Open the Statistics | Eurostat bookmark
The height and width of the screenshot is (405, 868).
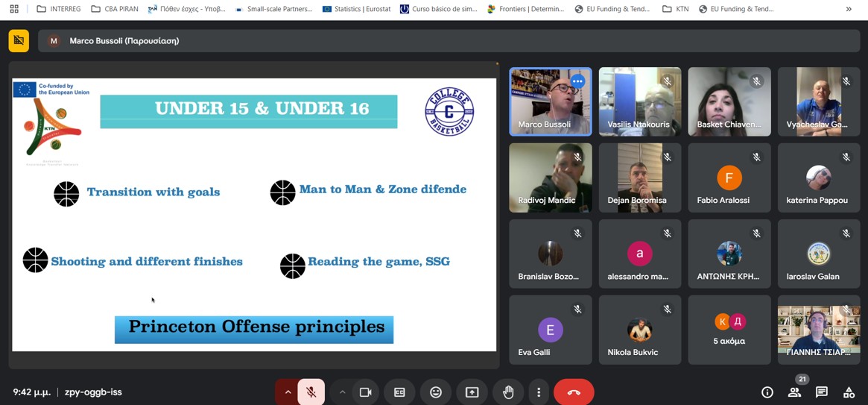point(356,9)
